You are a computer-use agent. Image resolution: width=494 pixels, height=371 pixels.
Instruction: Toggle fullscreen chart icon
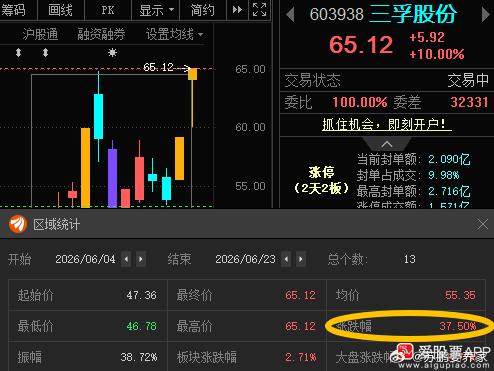259,10
